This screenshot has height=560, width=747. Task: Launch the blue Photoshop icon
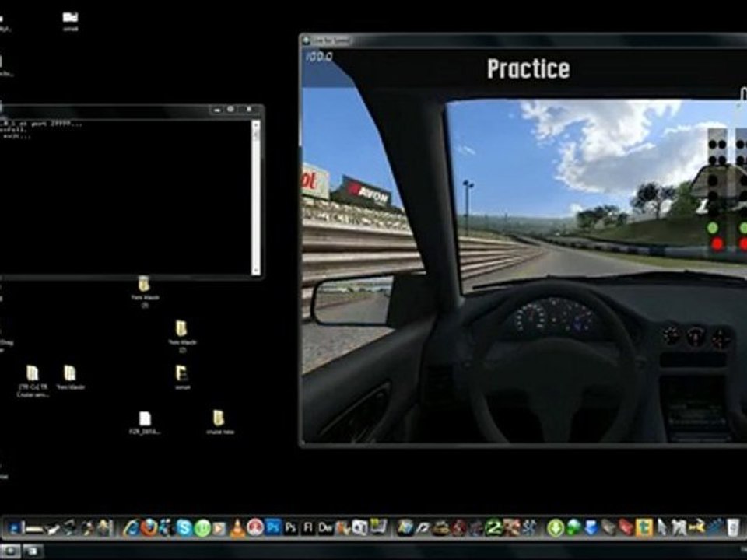(x=273, y=527)
